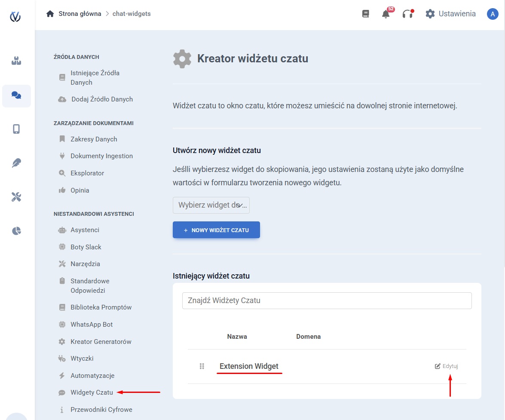Select Asystenci from the sidebar menu
The height and width of the screenshot is (420, 505).
pos(85,230)
